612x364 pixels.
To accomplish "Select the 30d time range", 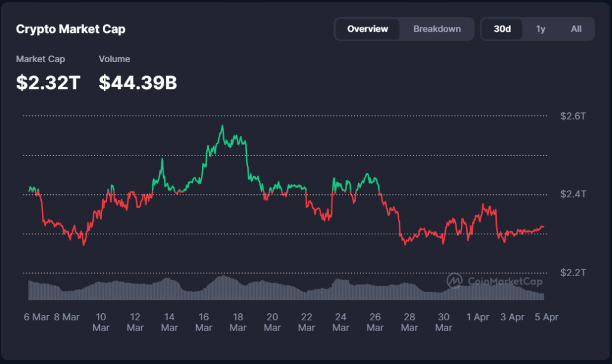I will [502, 29].
